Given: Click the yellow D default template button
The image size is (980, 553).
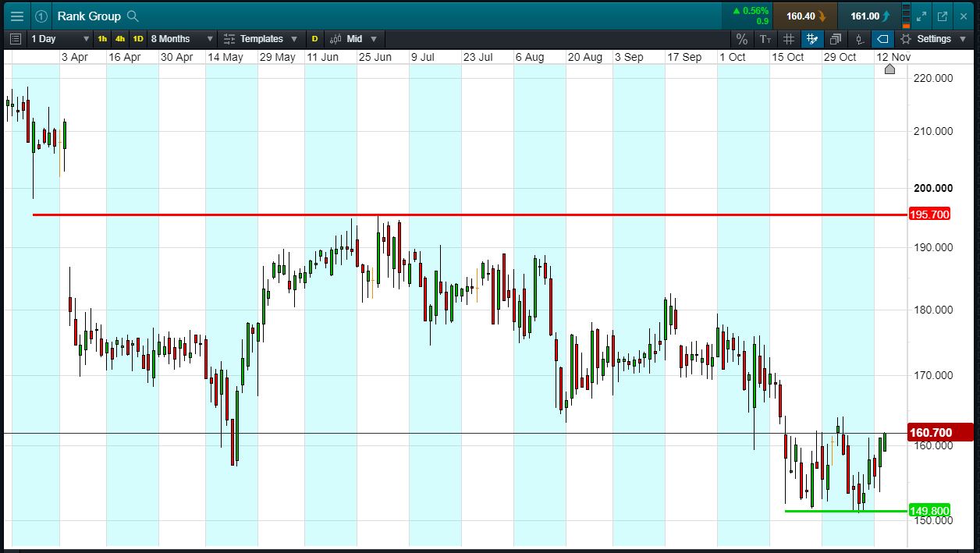Looking at the screenshot, I should [x=314, y=38].
